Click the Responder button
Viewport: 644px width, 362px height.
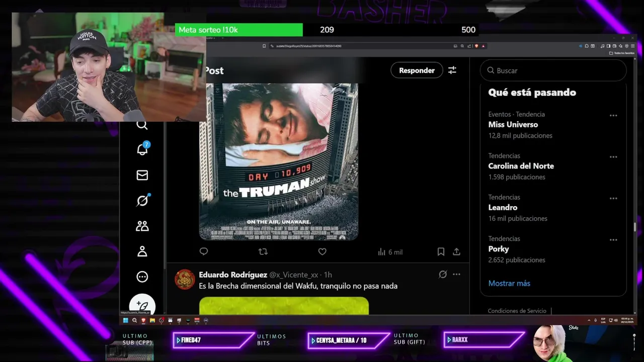[417, 70]
